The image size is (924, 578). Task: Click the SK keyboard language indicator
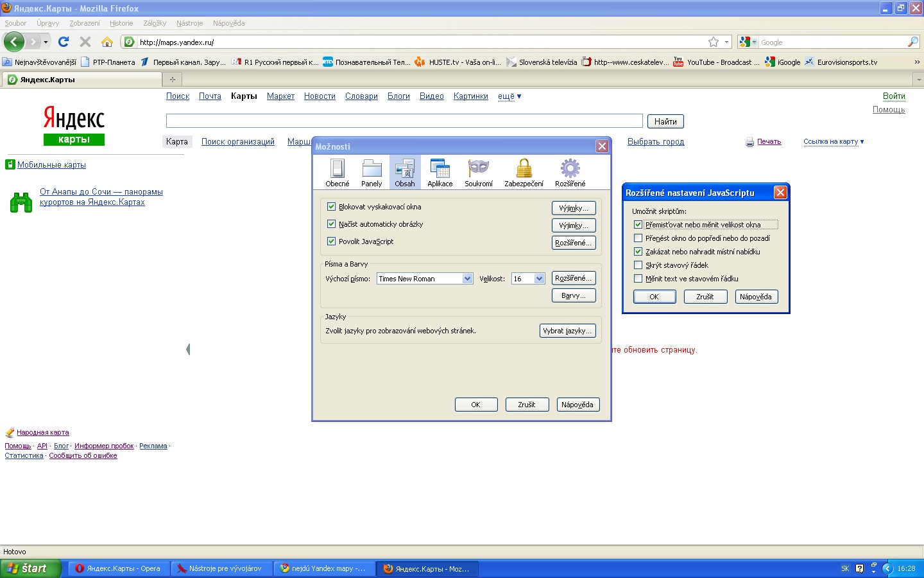845,568
